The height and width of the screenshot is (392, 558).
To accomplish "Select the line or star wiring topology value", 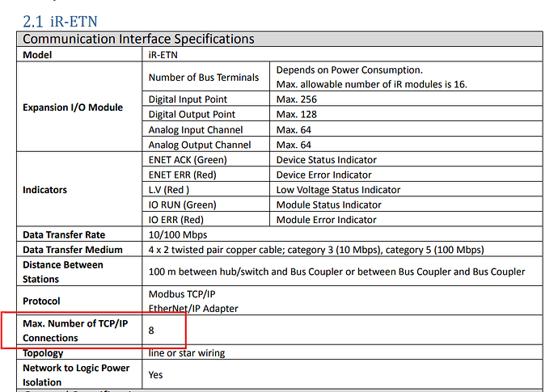I will [x=187, y=353].
